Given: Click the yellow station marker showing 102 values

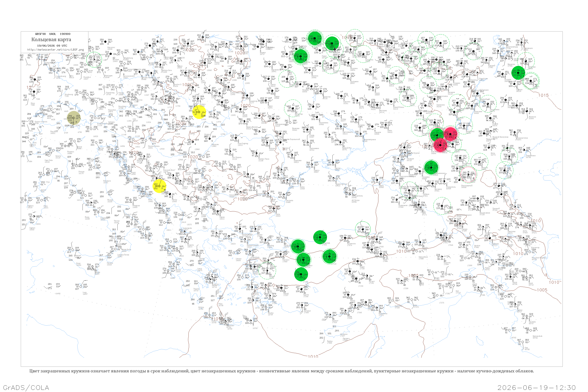Looking at the screenshot, I should click(x=159, y=186).
